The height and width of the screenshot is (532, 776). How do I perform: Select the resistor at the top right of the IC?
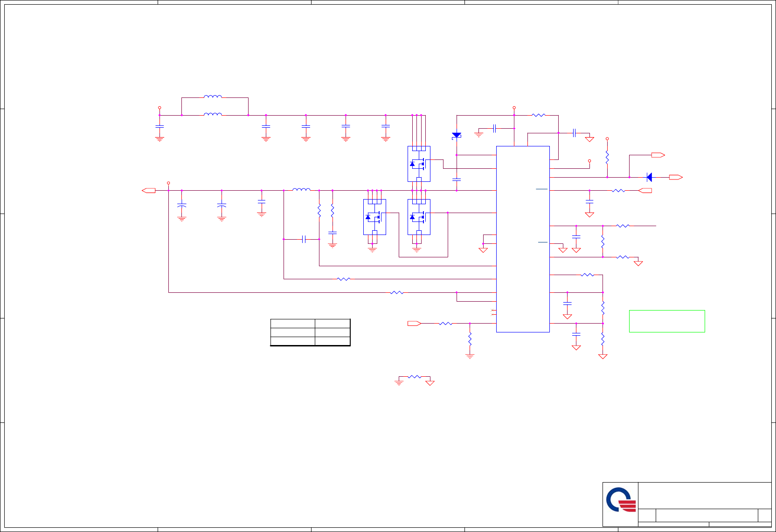(539, 115)
